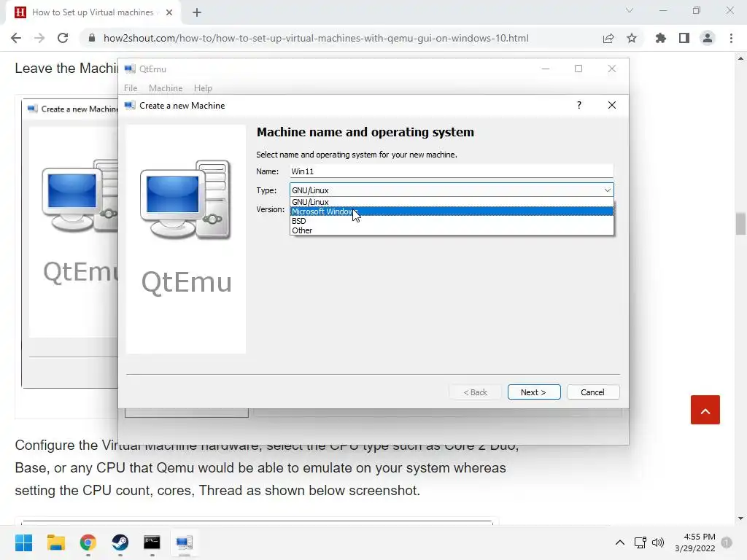Open the Windows Start menu
747x560 pixels.
[23, 542]
